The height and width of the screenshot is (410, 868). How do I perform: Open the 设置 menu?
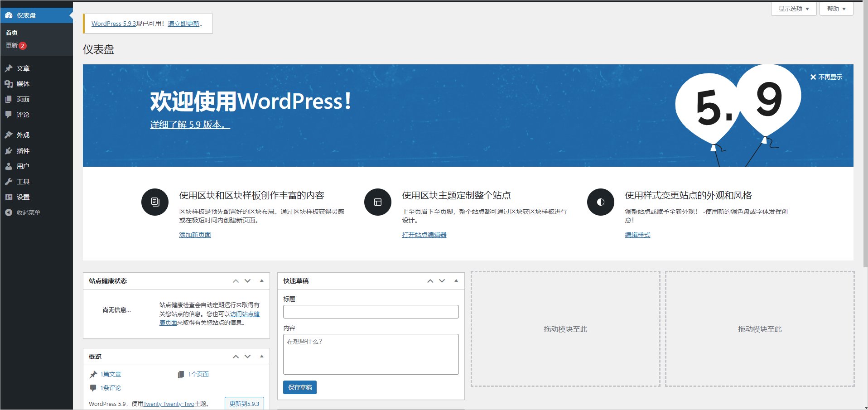(x=36, y=197)
